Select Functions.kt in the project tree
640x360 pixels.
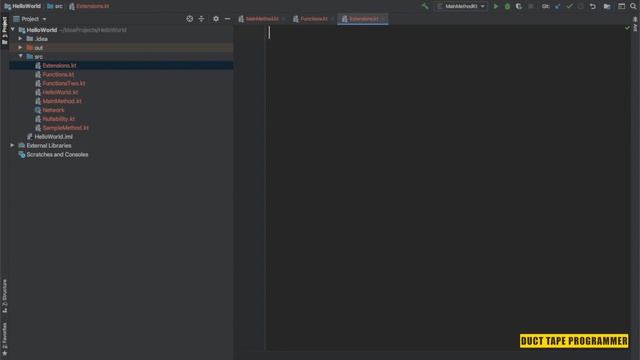point(58,74)
